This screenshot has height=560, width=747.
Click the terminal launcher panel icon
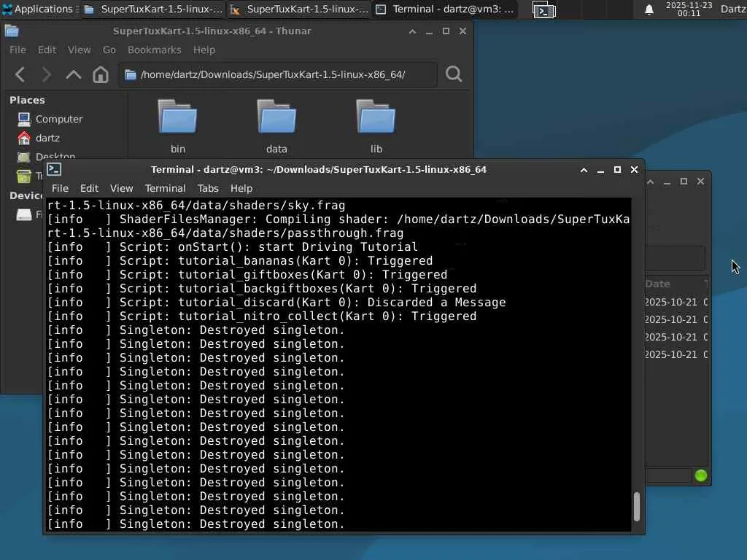pos(543,10)
